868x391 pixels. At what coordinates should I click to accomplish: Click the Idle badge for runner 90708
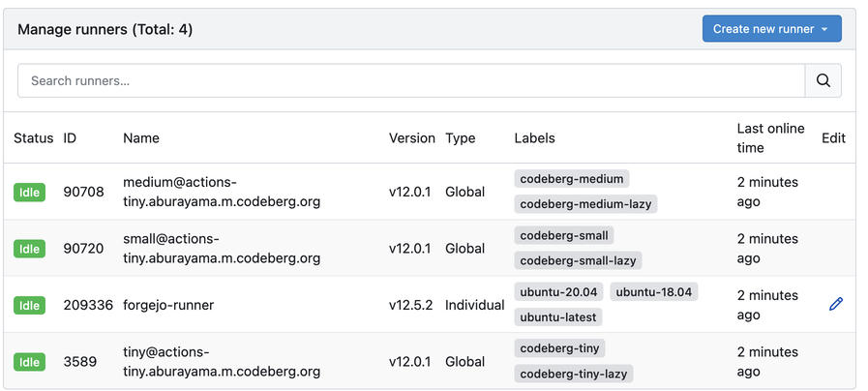coord(30,192)
